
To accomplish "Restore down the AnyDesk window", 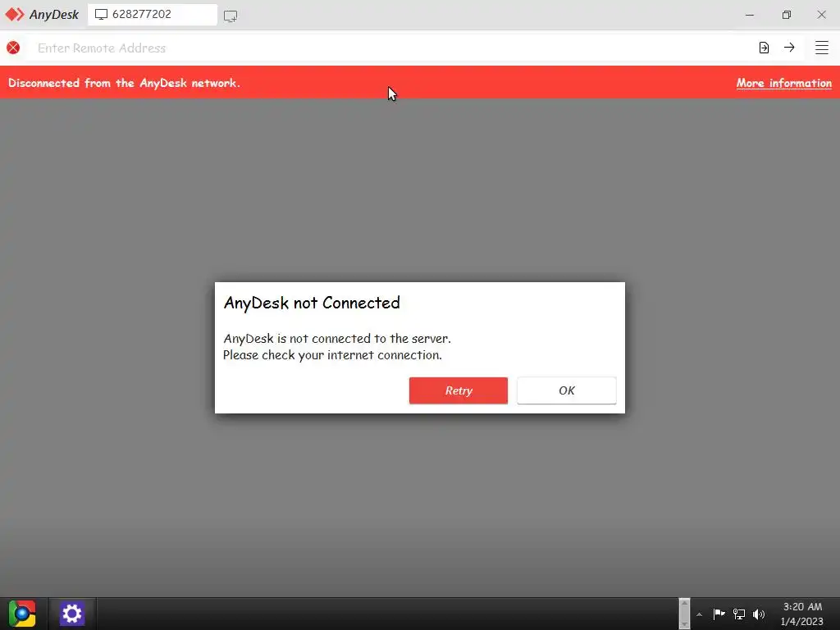I will tap(786, 15).
